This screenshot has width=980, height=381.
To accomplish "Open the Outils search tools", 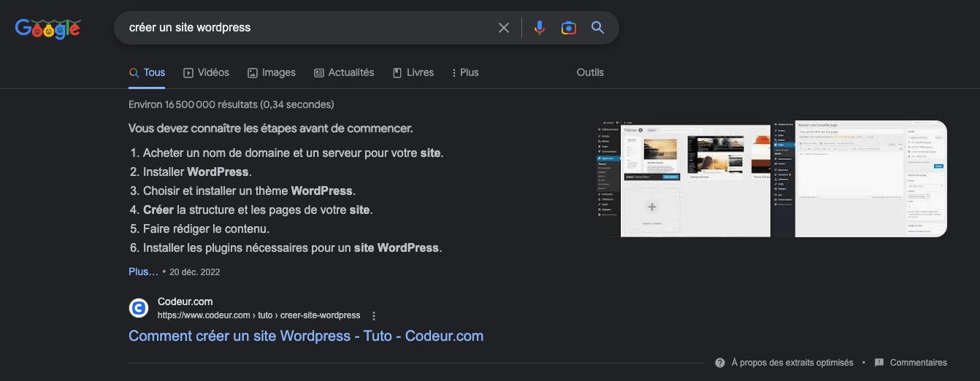I will (590, 72).
